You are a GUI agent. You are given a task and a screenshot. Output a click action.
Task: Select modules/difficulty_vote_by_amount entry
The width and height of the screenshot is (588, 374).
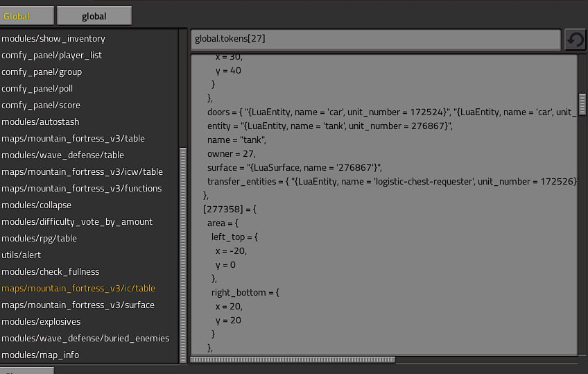pos(77,222)
